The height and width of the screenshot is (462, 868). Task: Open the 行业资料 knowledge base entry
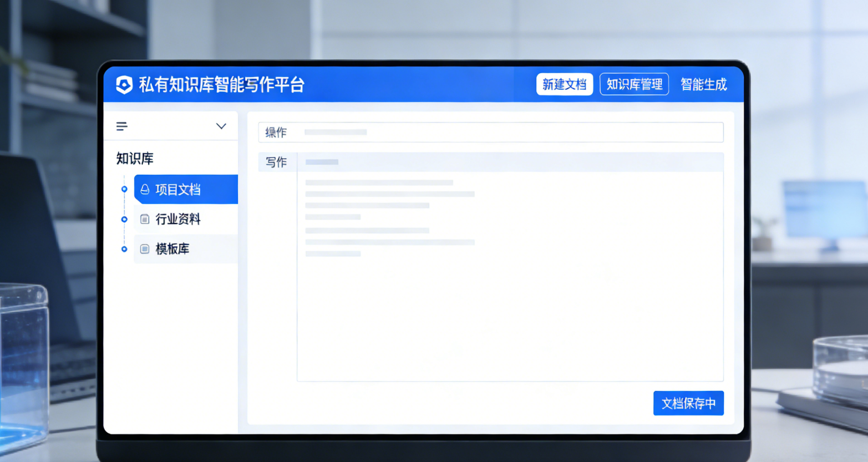click(178, 219)
